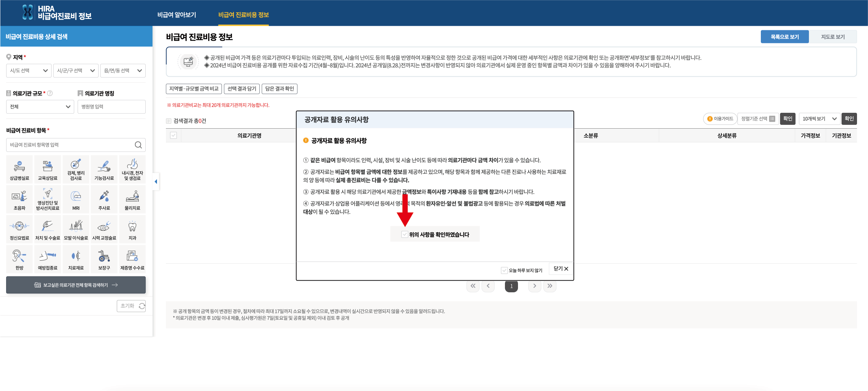
Task: Expand the 의료기관 규모 전체 dropdown
Action: pyautogui.click(x=40, y=107)
